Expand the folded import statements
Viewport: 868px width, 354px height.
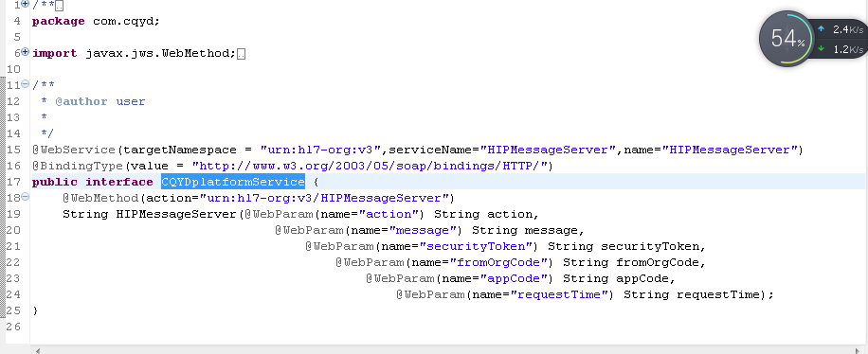click(25, 53)
